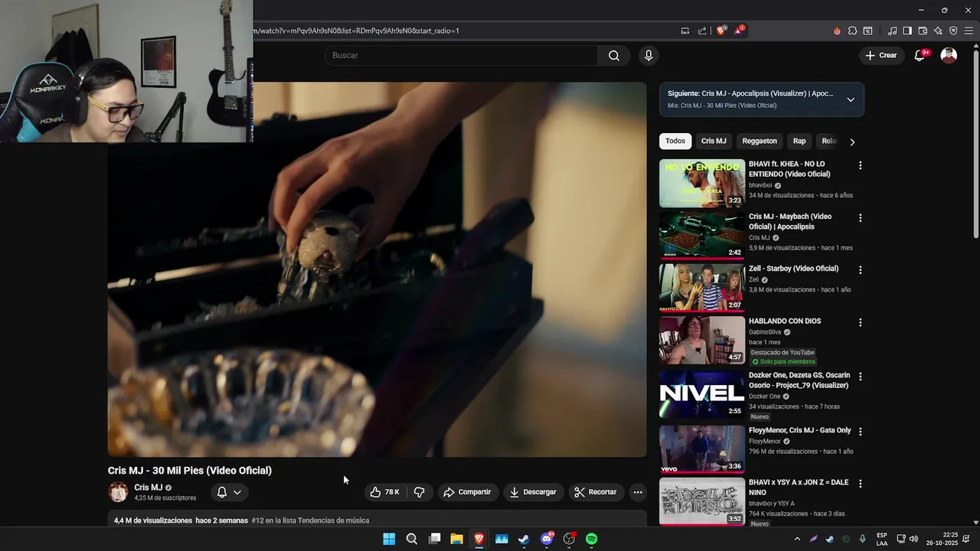Open File Explorer from the taskbar
Viewport: 980px width, 551px height.
coord(456,539)
